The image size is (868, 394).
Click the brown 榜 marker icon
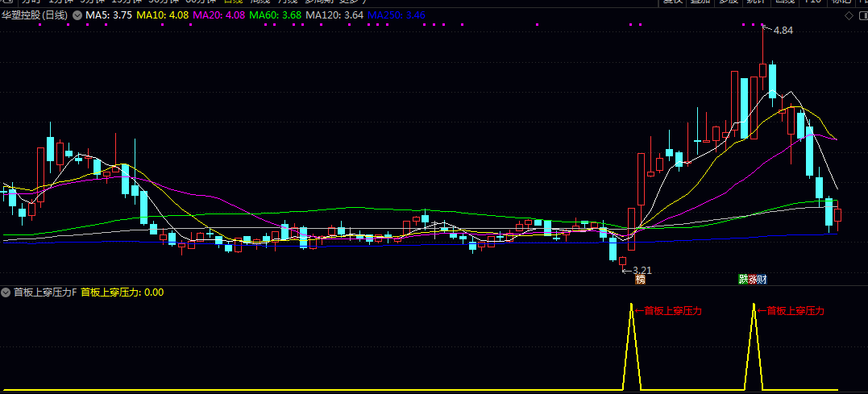(x=641, y=280)
